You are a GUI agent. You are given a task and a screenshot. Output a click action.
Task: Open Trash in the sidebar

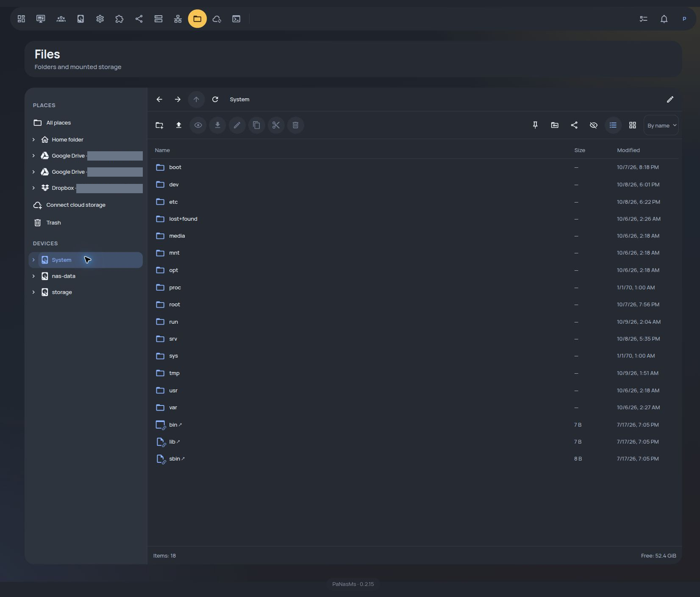pos(86,222)
